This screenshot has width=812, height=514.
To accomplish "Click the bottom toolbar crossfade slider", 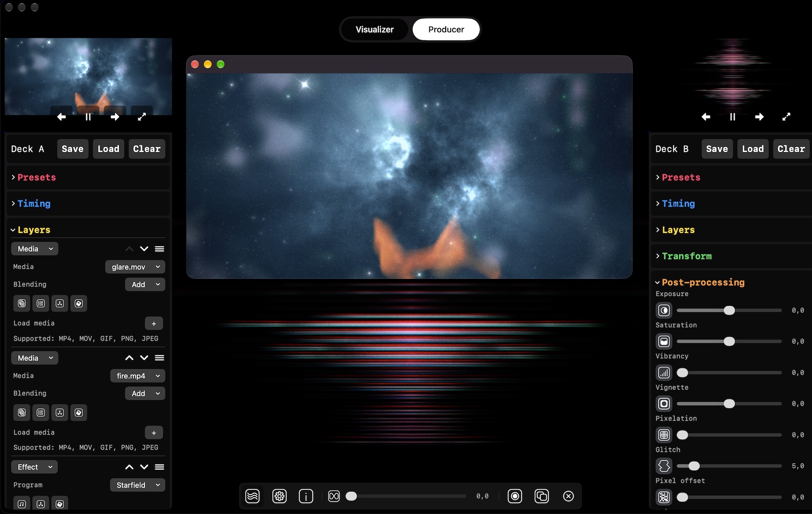I will (406, 496).
